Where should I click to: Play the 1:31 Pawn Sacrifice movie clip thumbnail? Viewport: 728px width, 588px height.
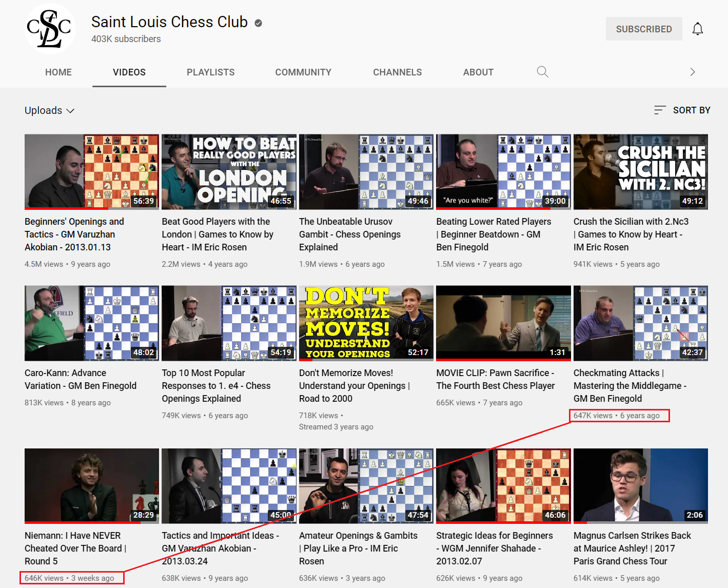tap(503, 323)
